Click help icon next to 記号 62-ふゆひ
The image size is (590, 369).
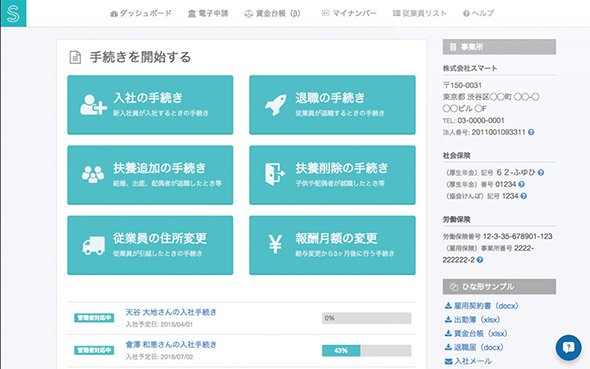point(541,173)
